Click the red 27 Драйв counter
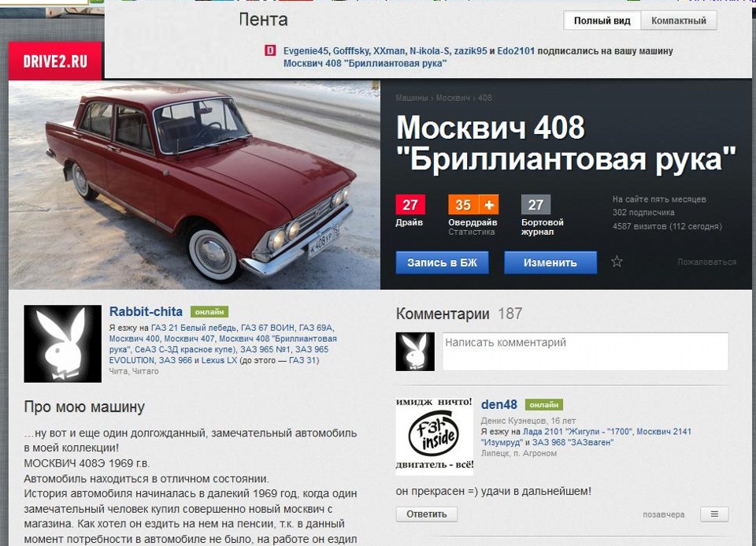 pos(410,205)
